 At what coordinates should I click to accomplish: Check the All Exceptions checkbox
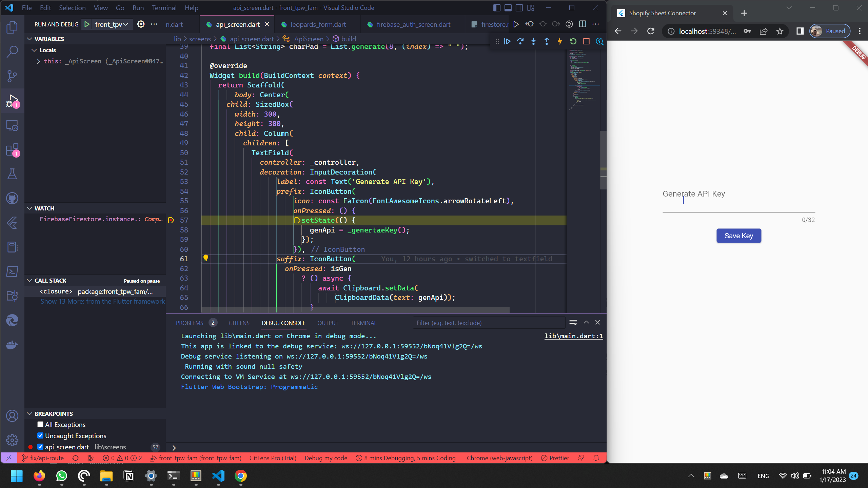(40, 424)
